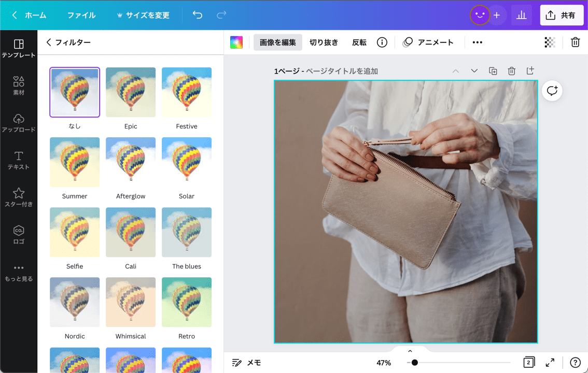The height and width of the screenshot is (373, 588).
Task: Add a new page with the add-page icon
Action: [x=530, y=70]
